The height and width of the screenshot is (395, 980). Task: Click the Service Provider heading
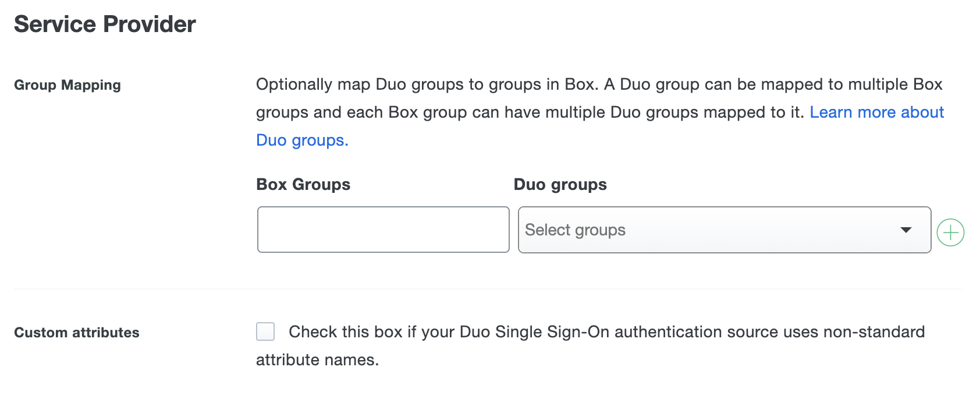point(105,24)
